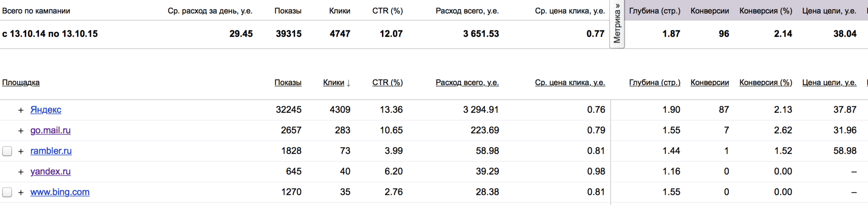Collapse the Метрика side panel tab
Screen dimensions: 868x205
tap(617, 24)
